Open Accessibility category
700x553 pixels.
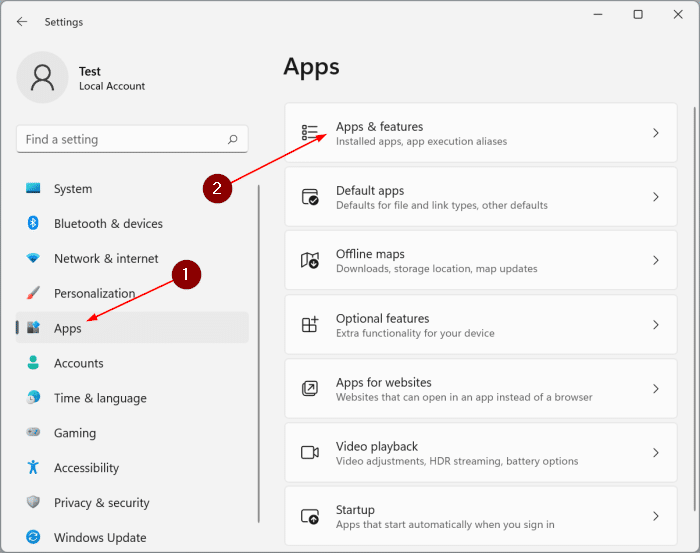point(132,467)
